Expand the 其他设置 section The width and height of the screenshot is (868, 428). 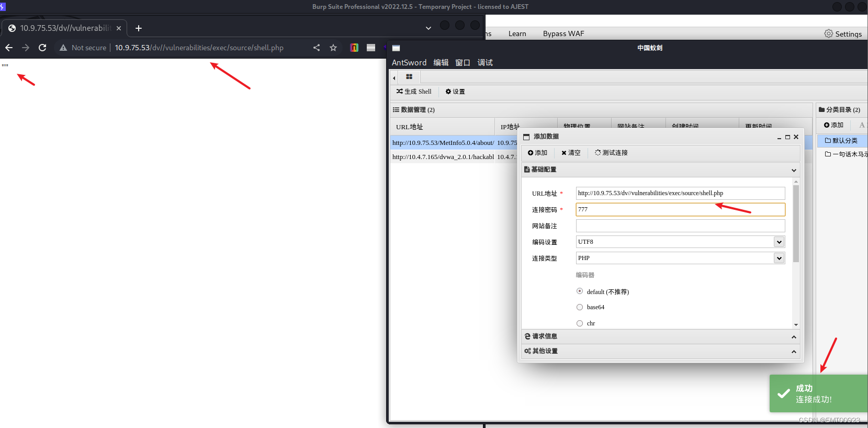(661, 351)
